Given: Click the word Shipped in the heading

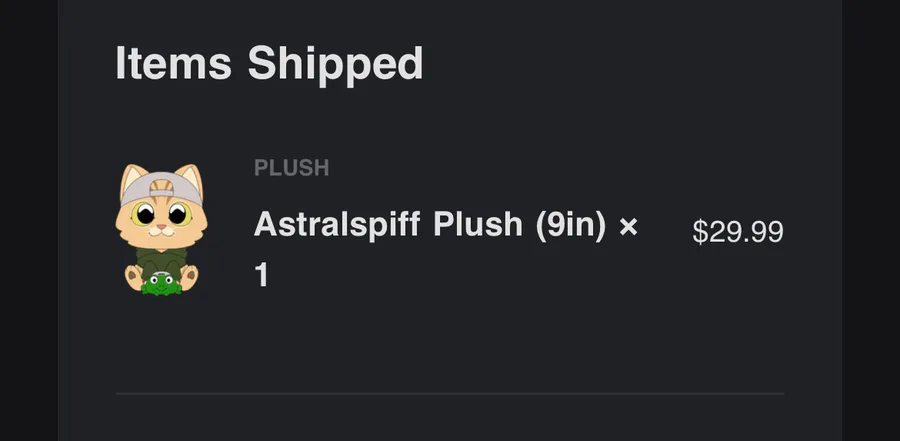Looking at the screenshot, I should [335, 64].
